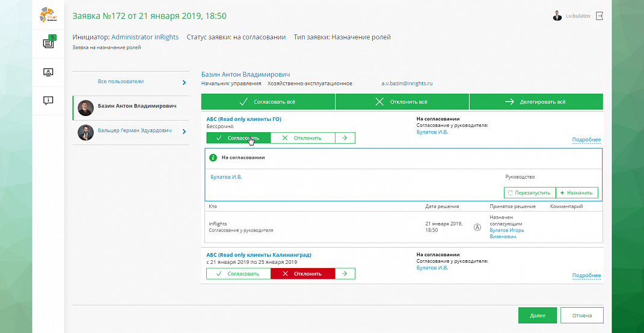The height and width of the screenshot is (333, 644).
Task: Click Заявка №172 title heading
Action: [x=150, y=16]
